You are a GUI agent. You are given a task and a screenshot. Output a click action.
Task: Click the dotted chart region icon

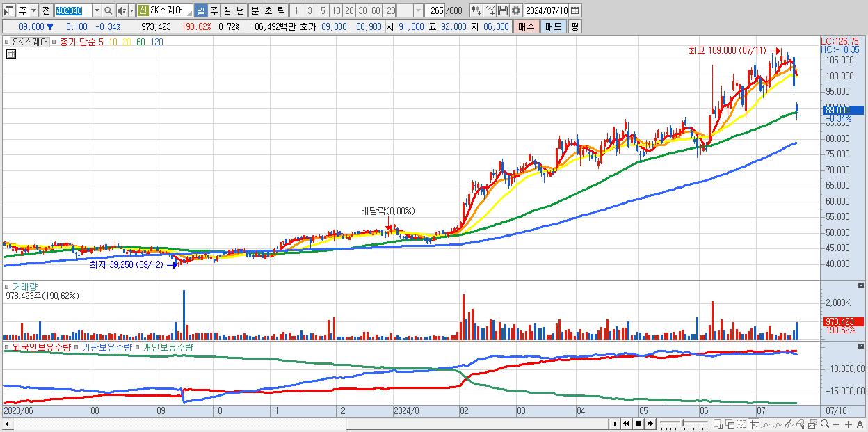pos(741,424)
